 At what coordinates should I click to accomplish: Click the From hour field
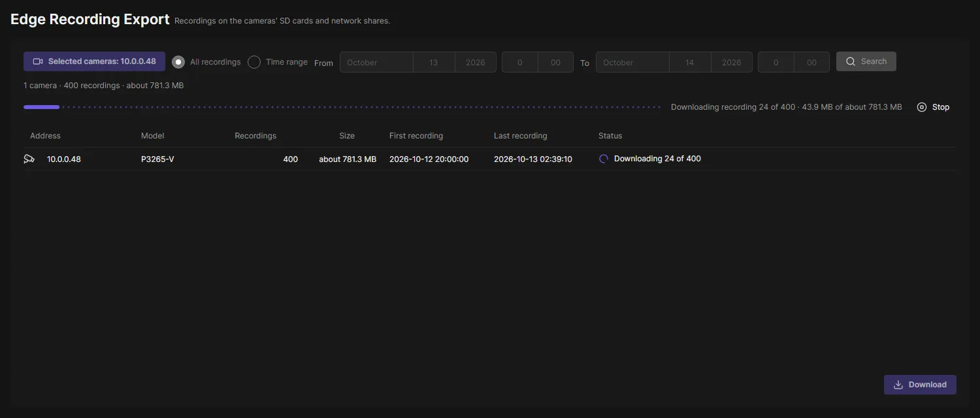coord(520,62)
